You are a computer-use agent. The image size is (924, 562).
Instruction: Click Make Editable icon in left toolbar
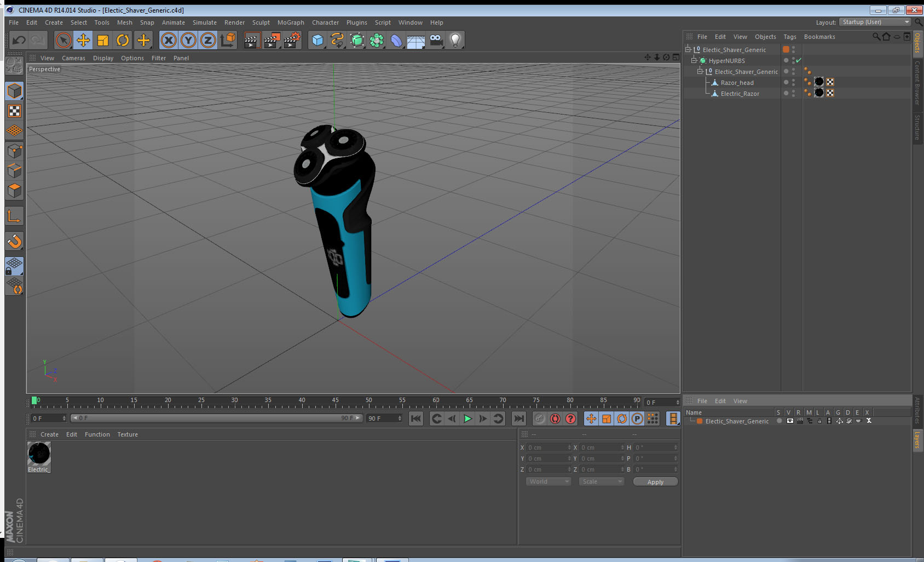tap(14, 66)
